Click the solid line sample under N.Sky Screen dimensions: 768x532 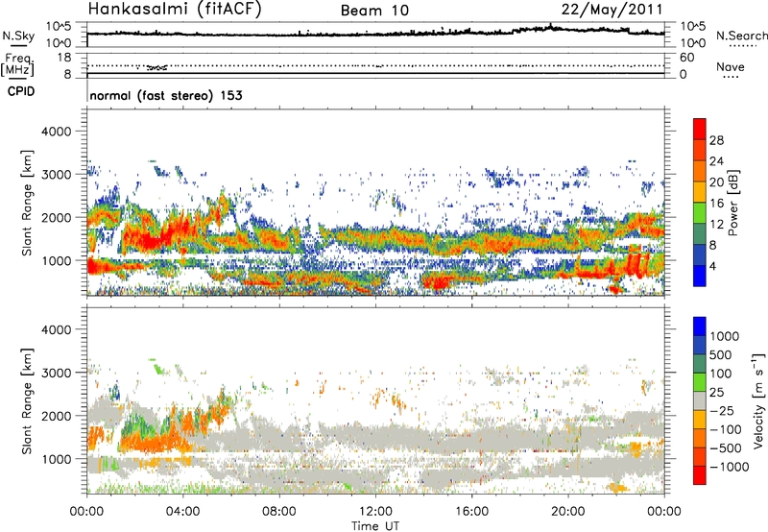[18, 44]
